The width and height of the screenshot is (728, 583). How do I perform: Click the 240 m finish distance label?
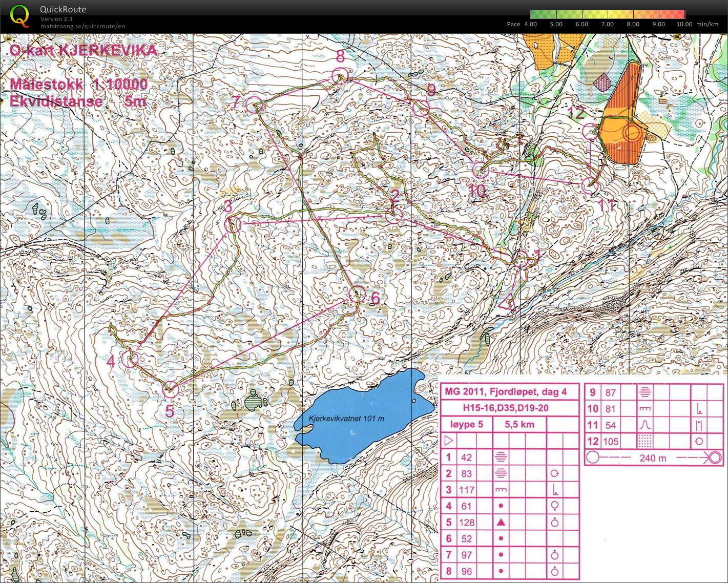[x=653, y=458]
